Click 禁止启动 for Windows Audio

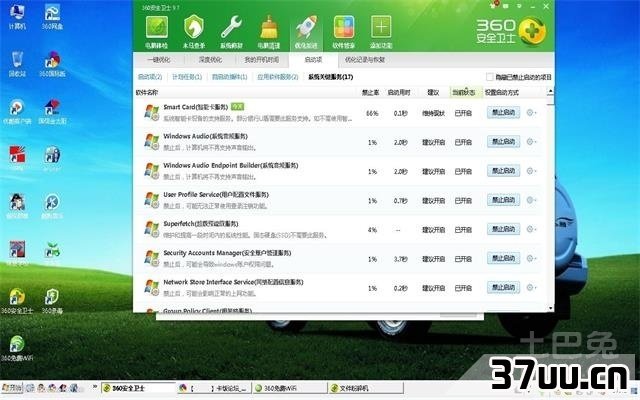point(503,142)
